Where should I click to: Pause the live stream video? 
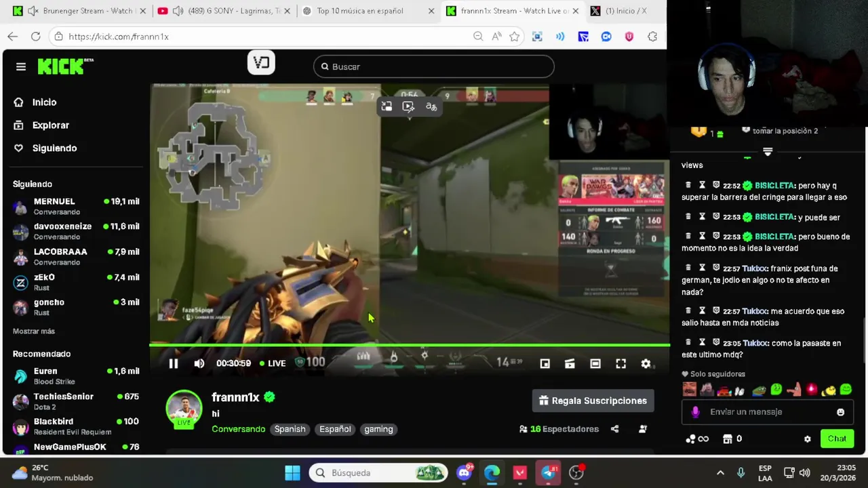coord(174,364)
